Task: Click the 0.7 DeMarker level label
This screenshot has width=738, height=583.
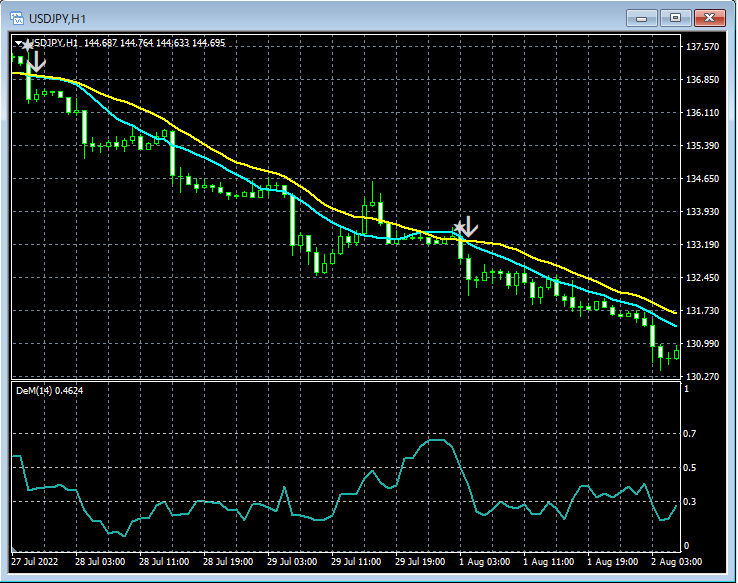Action: click(x=690, y=433)
